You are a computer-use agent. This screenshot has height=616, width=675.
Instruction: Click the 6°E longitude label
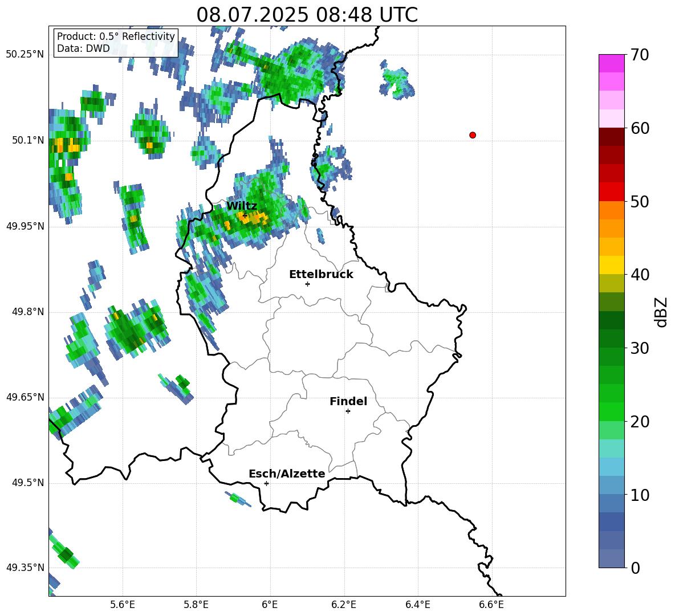click(x=270, y=605)
